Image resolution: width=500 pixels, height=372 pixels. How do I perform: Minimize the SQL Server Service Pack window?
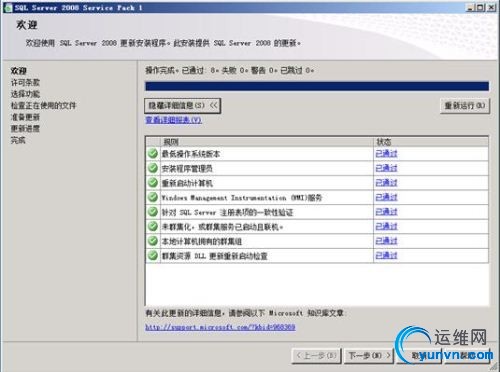[x=470, y=7]
